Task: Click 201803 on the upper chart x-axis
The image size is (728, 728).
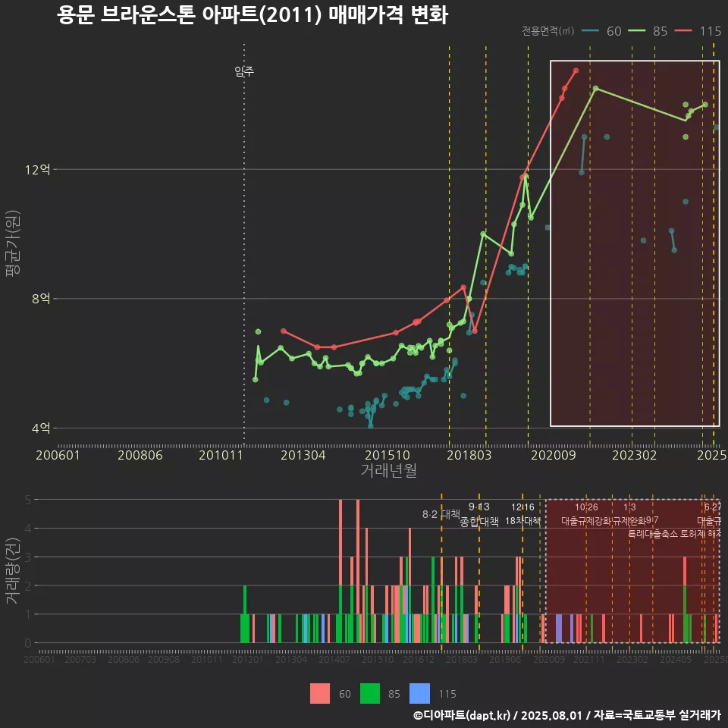Action: (469, 455)
